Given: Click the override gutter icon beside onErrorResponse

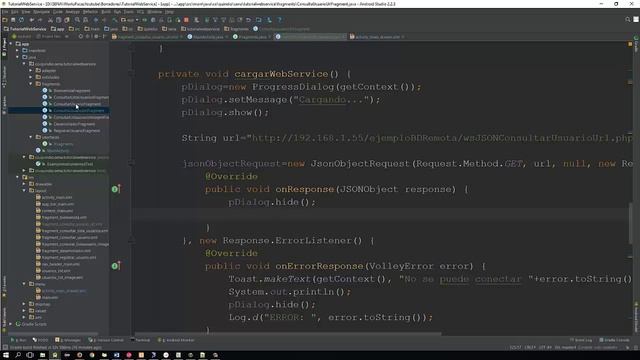Looking at the screenshot, I should tap(116, 266).
